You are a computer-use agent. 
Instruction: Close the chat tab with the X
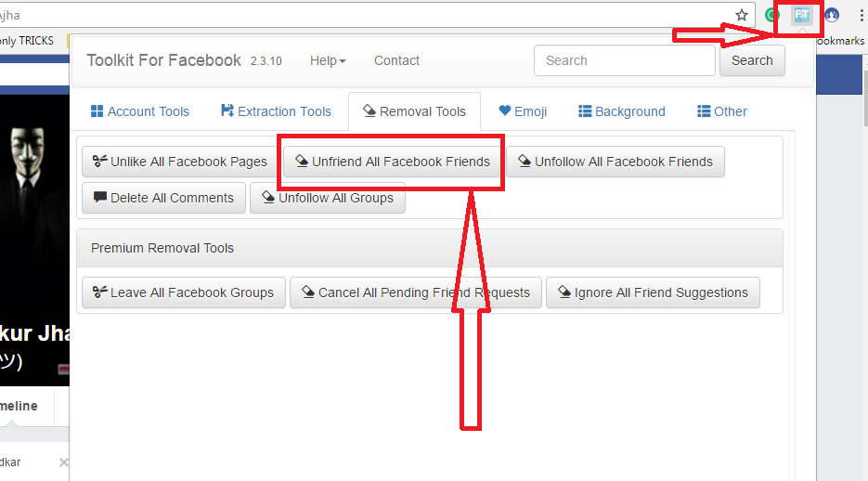point(64,462)
